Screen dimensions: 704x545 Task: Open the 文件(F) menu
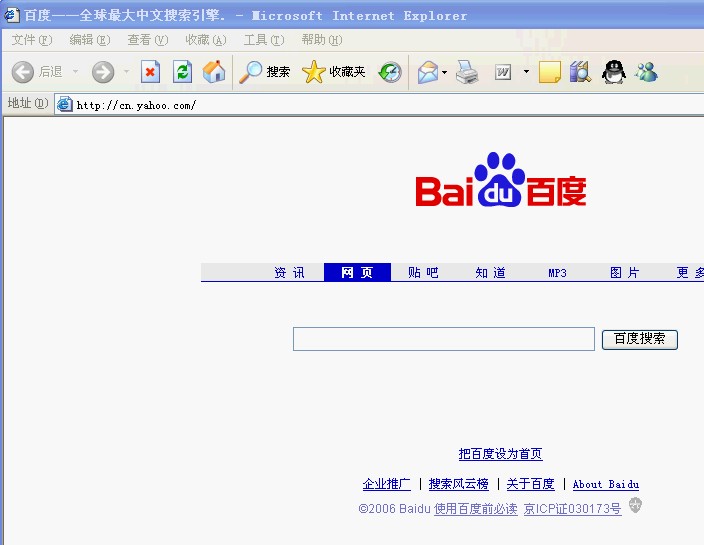[x=31, y=40]
